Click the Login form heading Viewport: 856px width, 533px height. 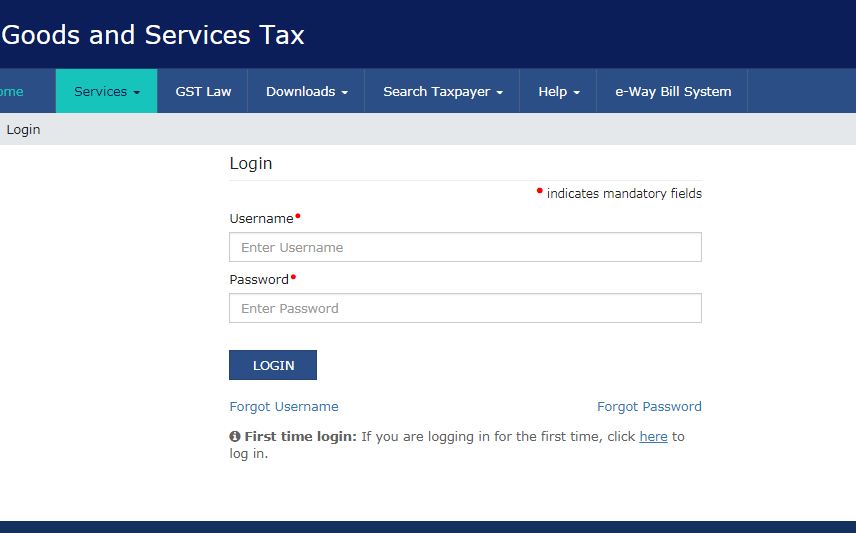point(251,163)
